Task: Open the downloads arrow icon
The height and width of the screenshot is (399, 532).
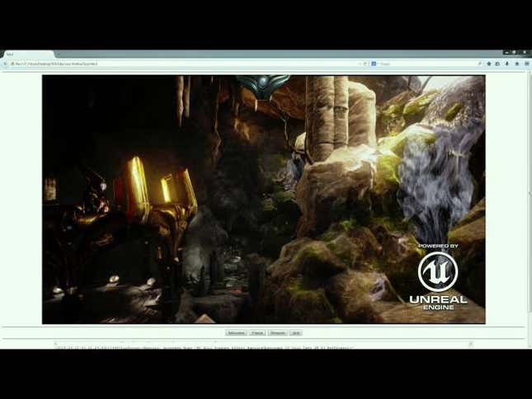Action: [x=507, y=63]
